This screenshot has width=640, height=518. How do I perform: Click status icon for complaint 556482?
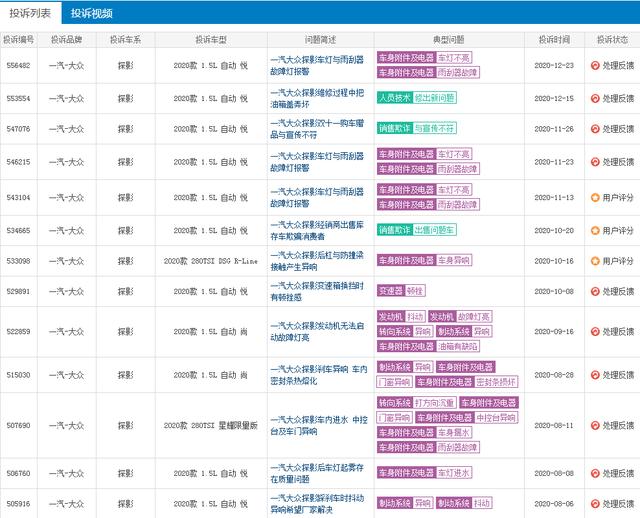(x=595, y=65)
